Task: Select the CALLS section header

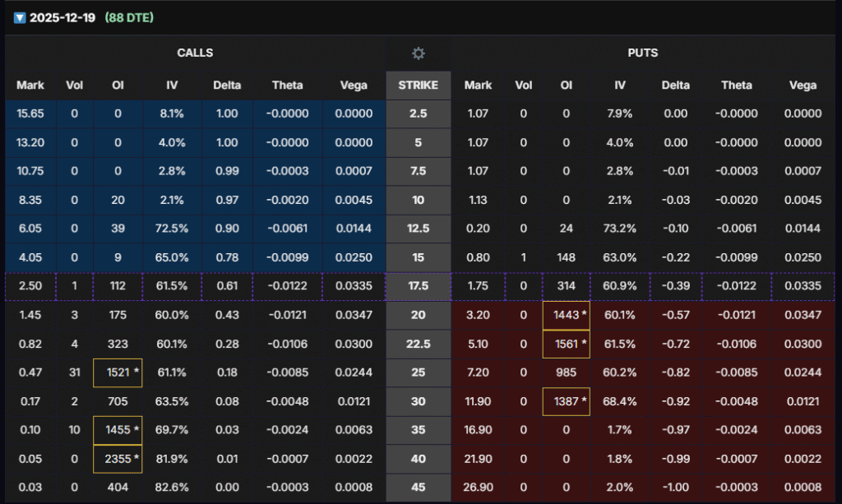Action: (195, 53)
